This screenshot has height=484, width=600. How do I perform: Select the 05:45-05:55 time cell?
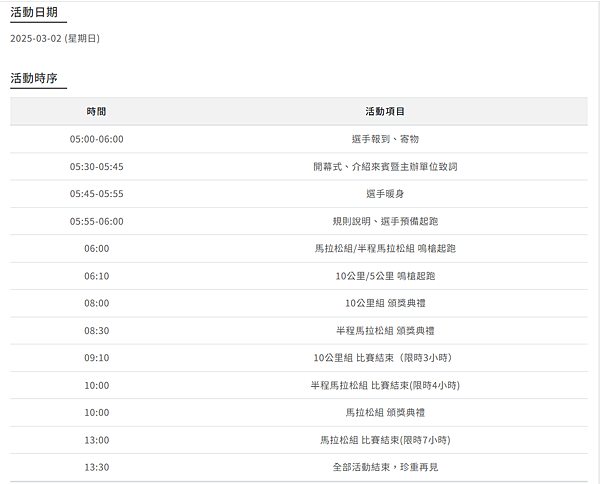point(96,194)
